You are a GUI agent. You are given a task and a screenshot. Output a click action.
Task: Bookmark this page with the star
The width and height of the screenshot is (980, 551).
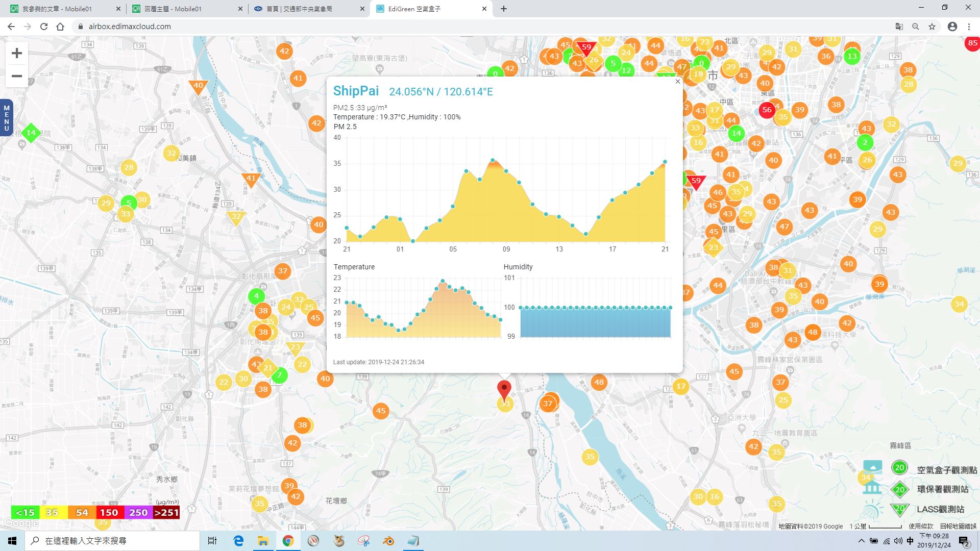point(932,27)
